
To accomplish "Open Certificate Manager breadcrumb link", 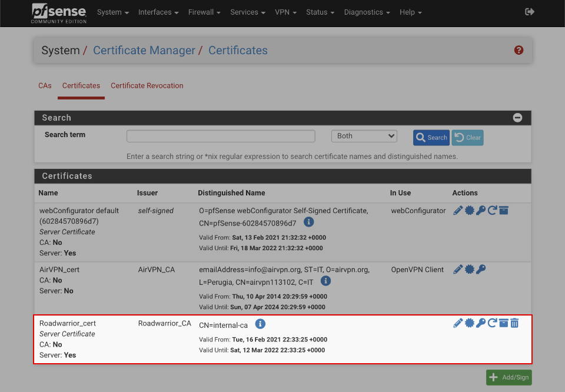I will coord(144,51).
